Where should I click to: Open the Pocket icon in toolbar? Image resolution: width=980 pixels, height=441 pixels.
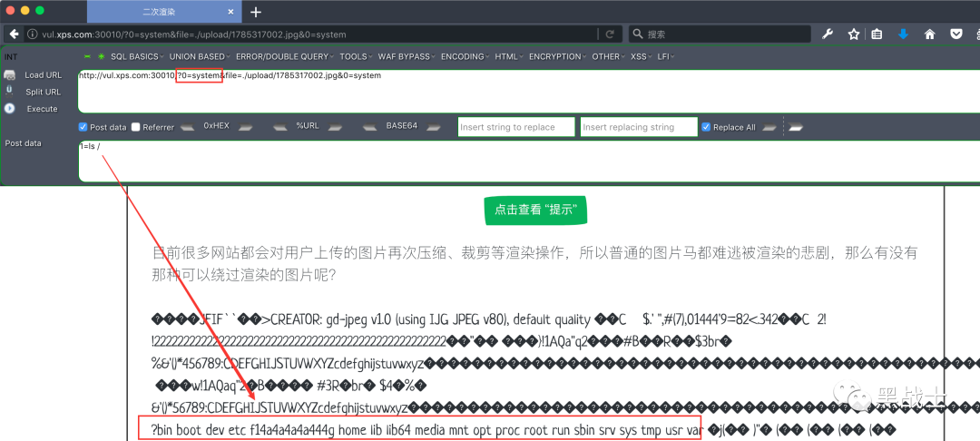tap(956, 34)
